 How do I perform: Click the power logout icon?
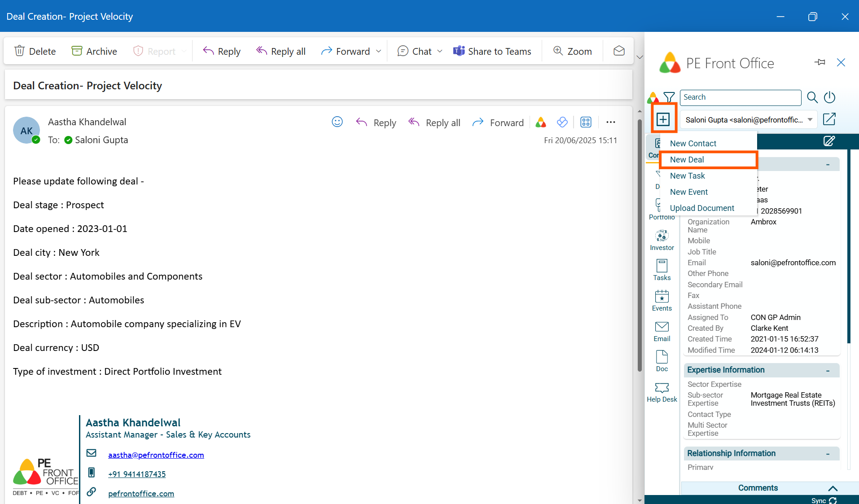coord(830,97)
